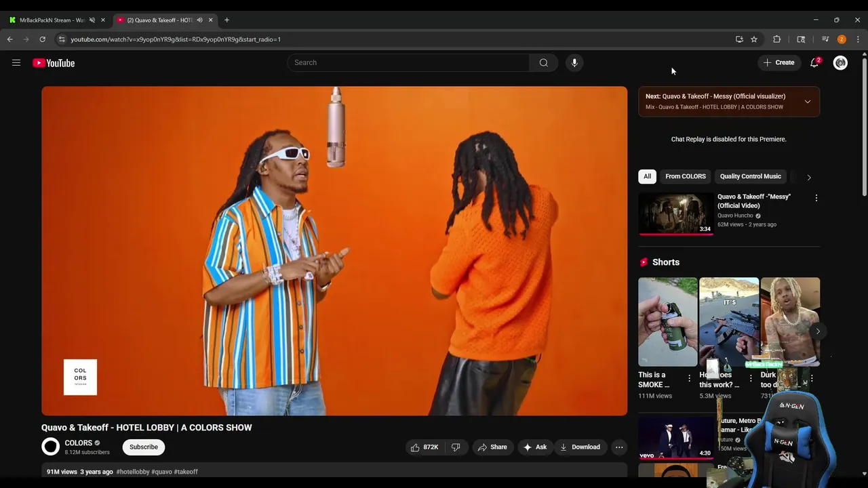Screen dimensions: 868x488
Task: Click the COLORS channel name
Action: [79, 443]
